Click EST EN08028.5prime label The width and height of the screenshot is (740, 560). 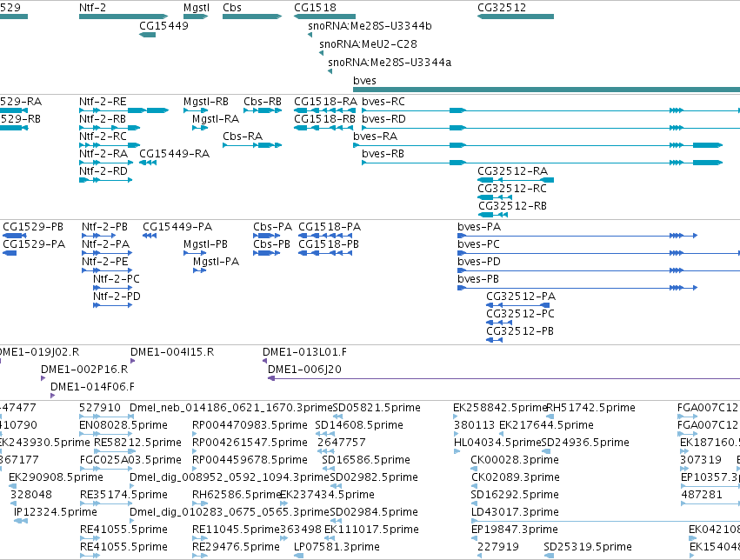click(x=123, y=425)
